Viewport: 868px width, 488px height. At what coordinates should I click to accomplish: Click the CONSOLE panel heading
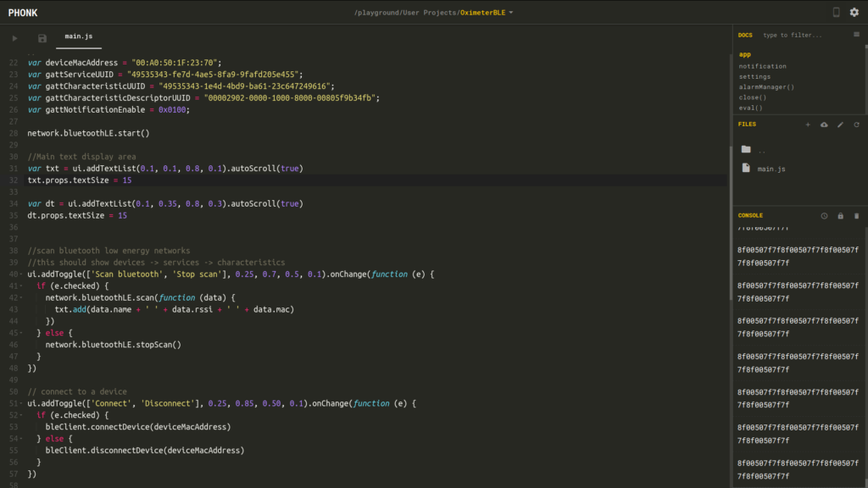(750, 216)
